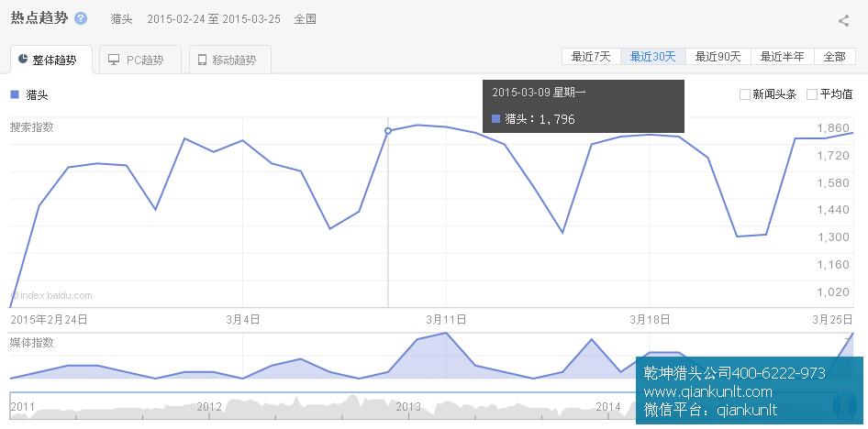Image resolution: width=868 pixels, height=429 pixels.
Task: Switch to the 移动趋势 tab
Action: 229,60
